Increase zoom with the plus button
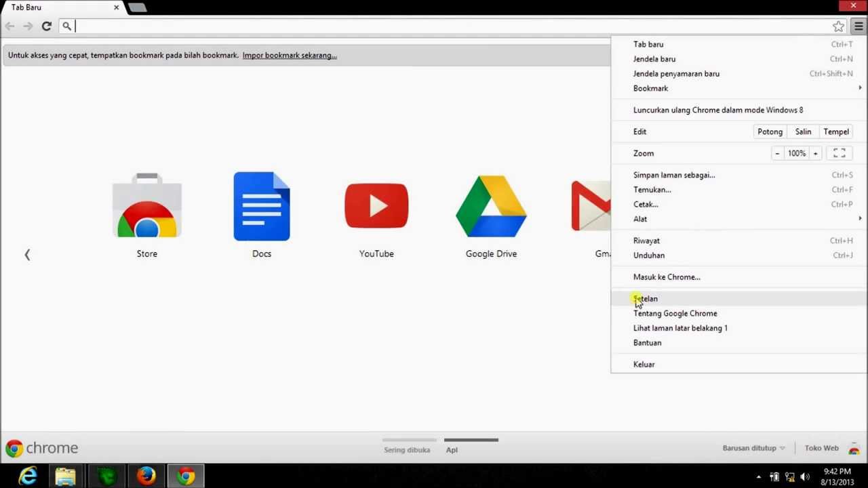The height and width of the screenshot is (488, 868). click(815, 153)
